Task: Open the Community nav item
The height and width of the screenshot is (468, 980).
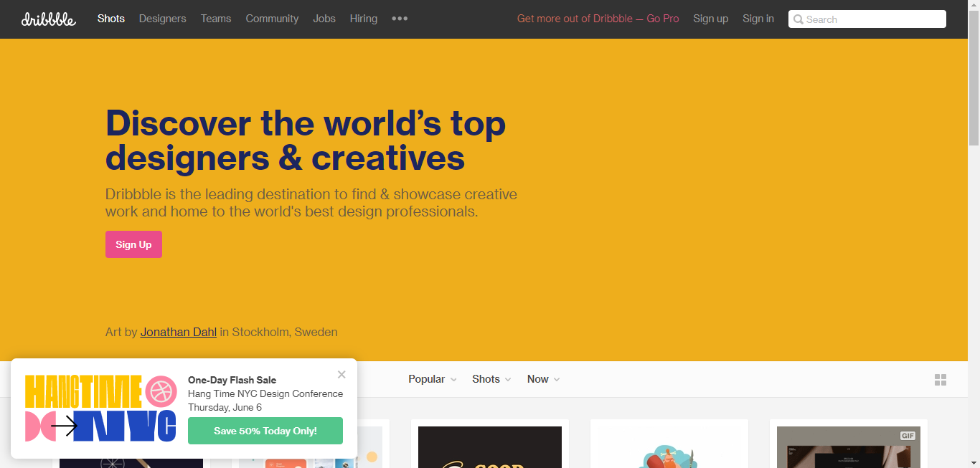Action: tap(272, 19)
